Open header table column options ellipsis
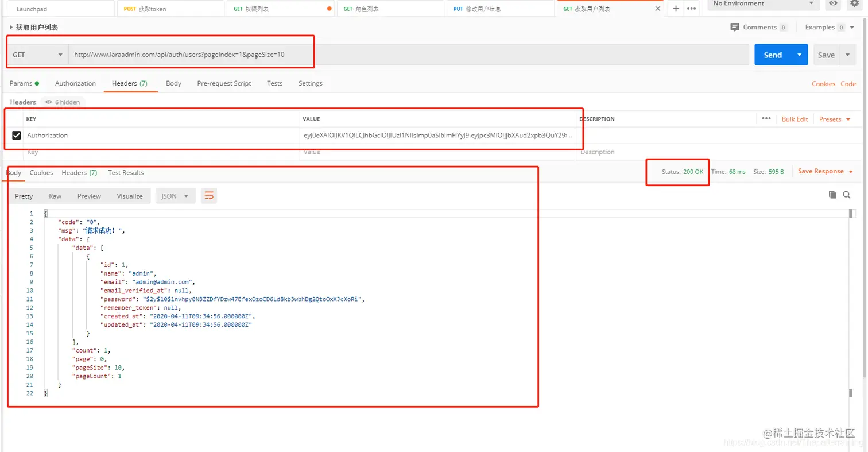This screenshot has height=452, width=868. [766, 118]
